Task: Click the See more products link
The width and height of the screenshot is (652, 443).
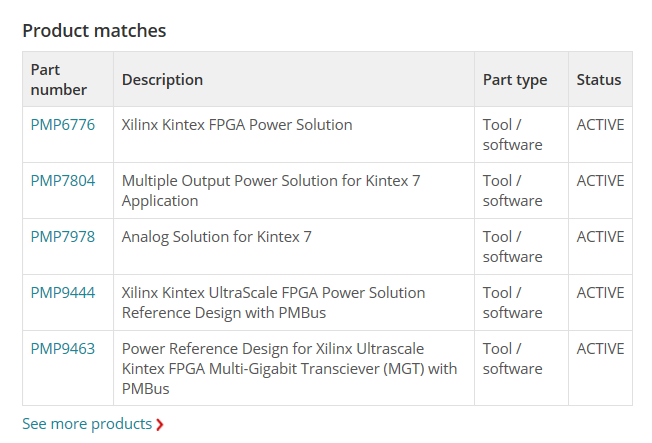Action: 87,424
